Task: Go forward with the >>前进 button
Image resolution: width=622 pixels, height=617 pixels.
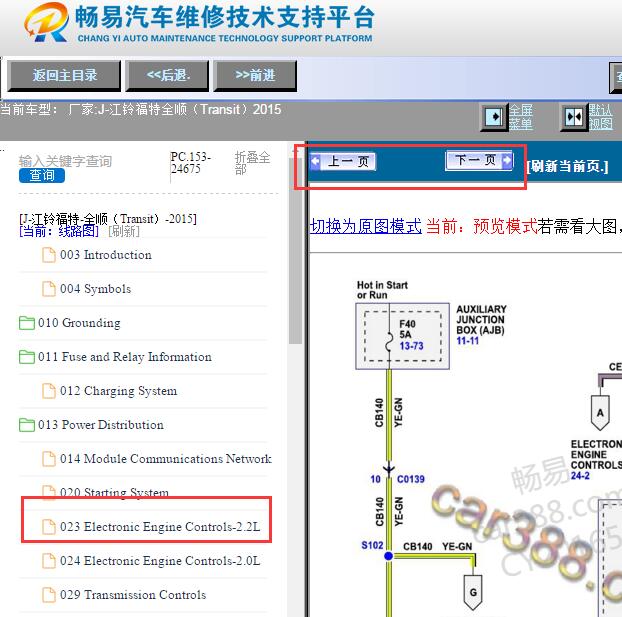Action: click(x=255, y=75)
